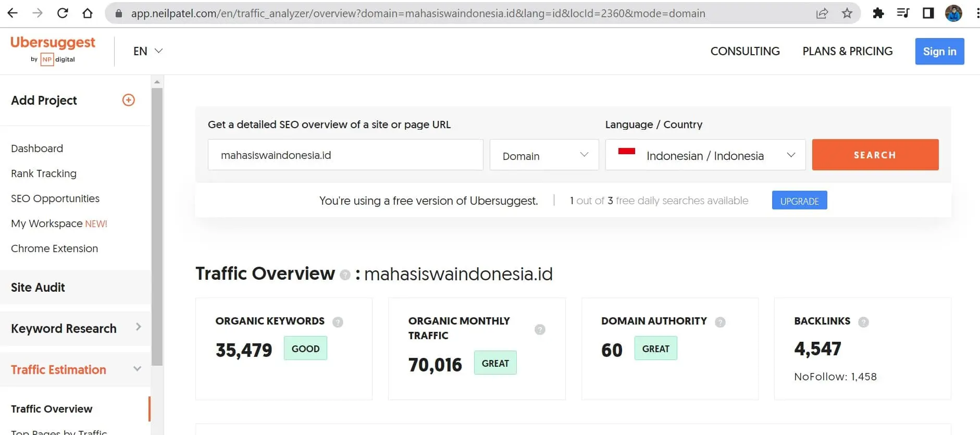Click the Indonesia flag icon
Viewport: 980px width, 435px height.
click(626, 152)
